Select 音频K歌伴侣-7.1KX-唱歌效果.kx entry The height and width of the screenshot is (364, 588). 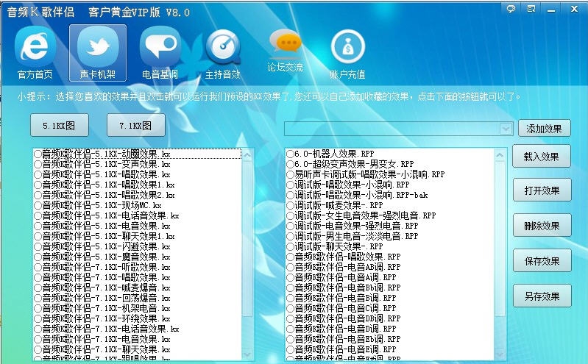[x=102, y=278]
